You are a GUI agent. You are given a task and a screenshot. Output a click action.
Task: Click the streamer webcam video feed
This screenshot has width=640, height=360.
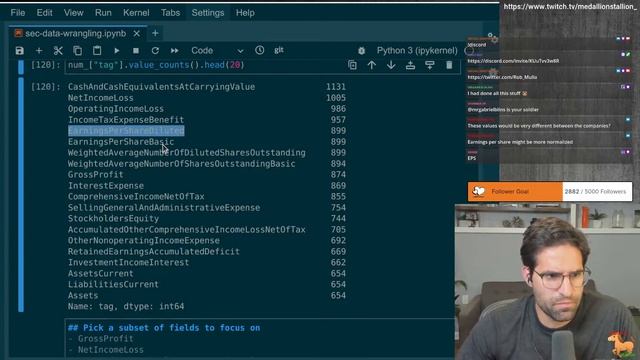click(547, 282)
